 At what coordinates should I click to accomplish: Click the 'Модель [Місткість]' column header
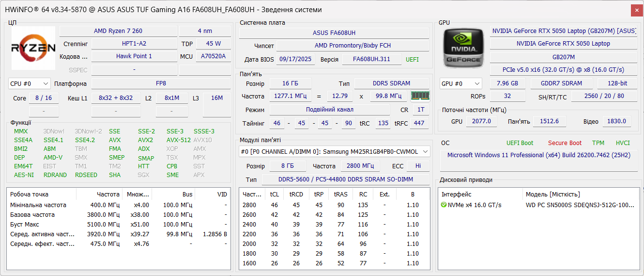pos(552,195)
